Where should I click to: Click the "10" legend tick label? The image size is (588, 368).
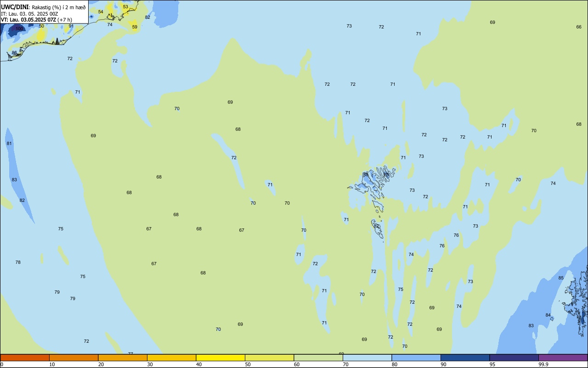click(52, 364)
